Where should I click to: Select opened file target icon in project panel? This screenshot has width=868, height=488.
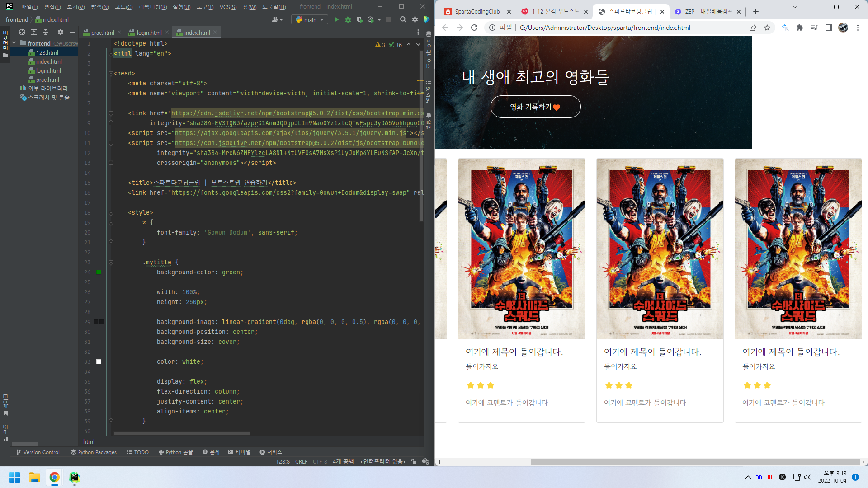click(x=22, y=32)
